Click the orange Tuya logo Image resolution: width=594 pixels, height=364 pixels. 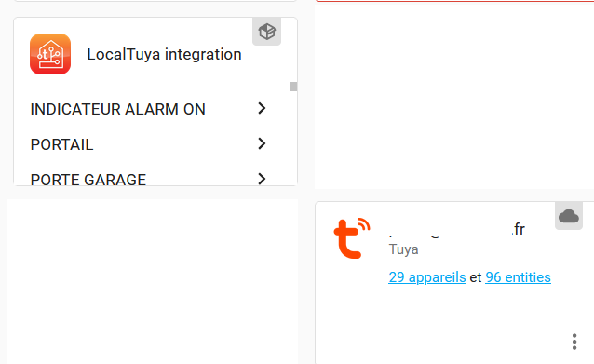pyautogui.click(x=352, y=238)
